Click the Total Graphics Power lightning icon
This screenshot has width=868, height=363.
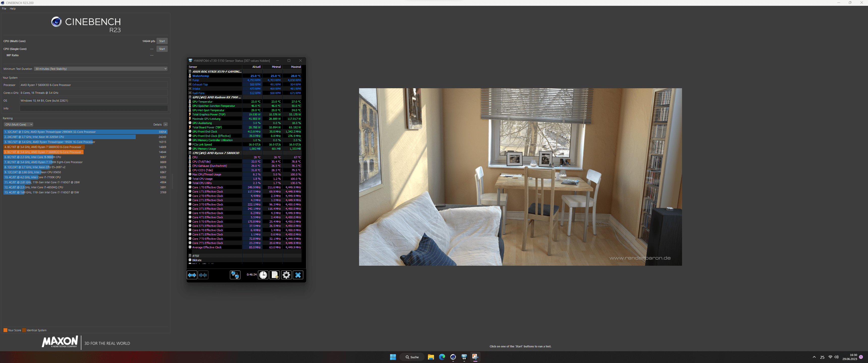(x=190, y=114)
